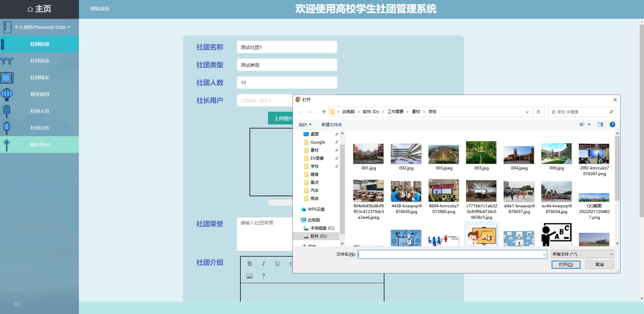Viewport: 644px width, 314px height.
Task: Apply underline formatting in the editor
Action: click(x=277, y=264)
